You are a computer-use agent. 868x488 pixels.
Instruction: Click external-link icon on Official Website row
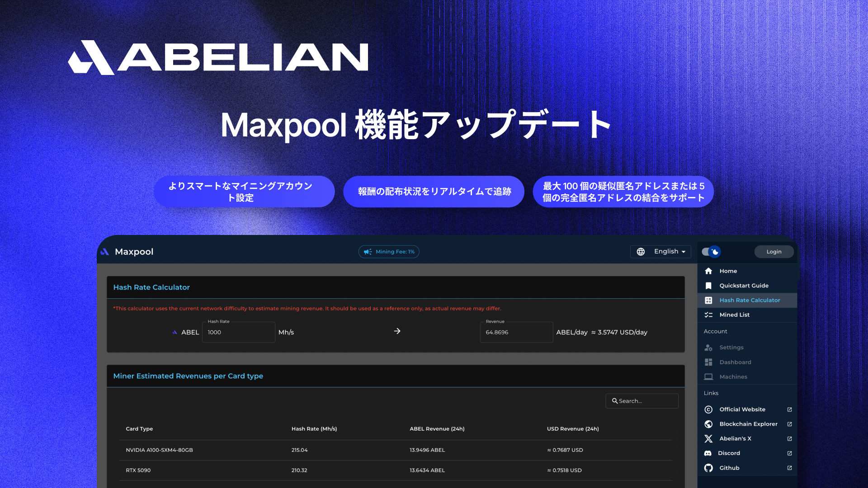[789, 409]
